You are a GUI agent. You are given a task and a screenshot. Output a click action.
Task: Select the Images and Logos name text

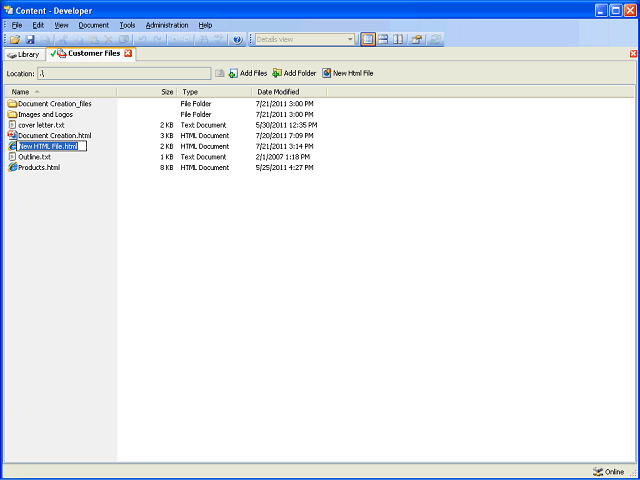point(46,114)
